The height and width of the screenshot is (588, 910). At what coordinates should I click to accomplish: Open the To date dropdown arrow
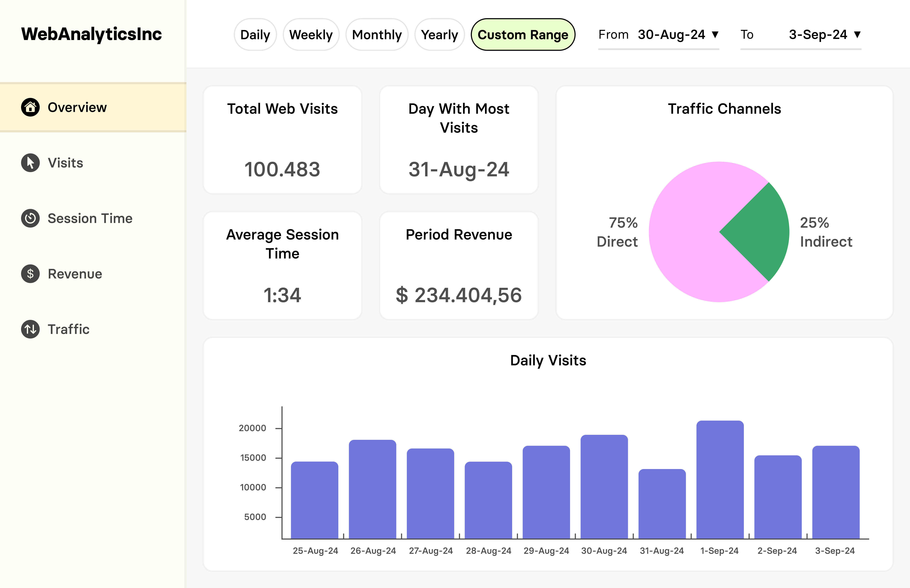pyautogui.click(x=857, y=35)
